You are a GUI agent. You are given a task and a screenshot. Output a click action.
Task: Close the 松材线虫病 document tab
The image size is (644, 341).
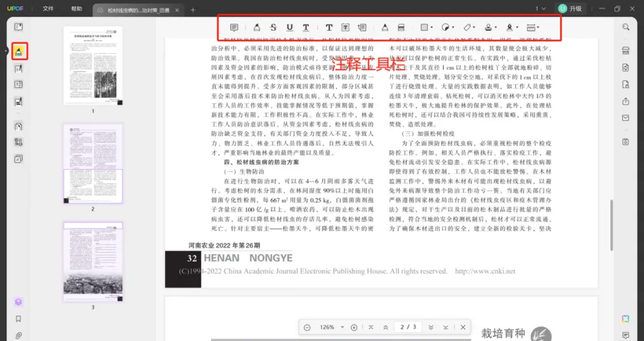(177, 10)
